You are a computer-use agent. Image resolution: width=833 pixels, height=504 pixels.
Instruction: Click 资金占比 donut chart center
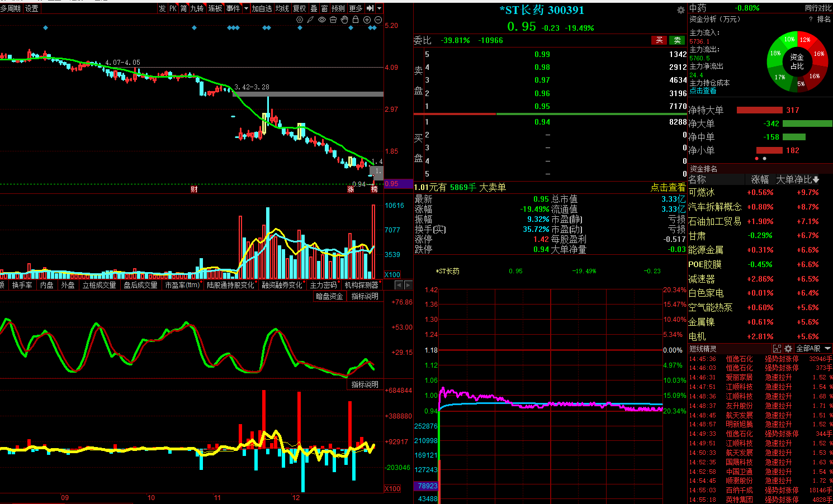pos(797,61)
